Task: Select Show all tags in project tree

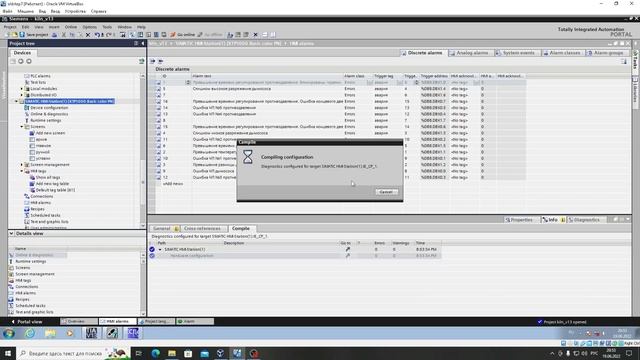Action: click(x=48, y=178)
